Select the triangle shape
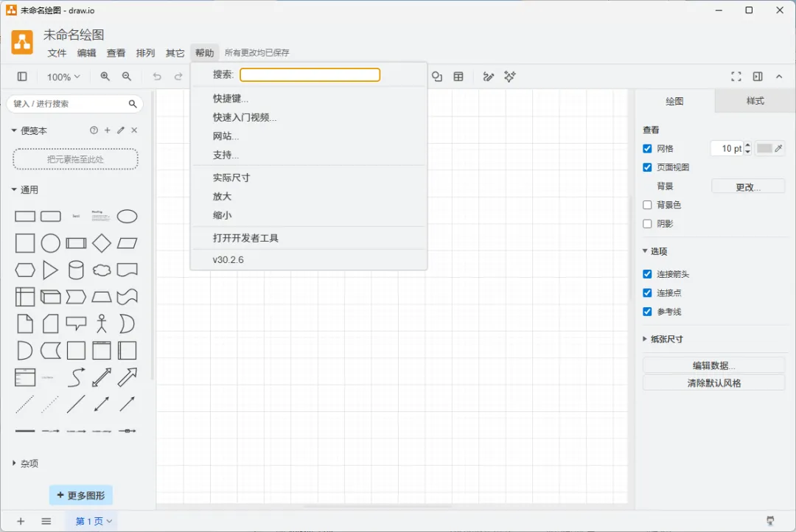 (50, 270)
